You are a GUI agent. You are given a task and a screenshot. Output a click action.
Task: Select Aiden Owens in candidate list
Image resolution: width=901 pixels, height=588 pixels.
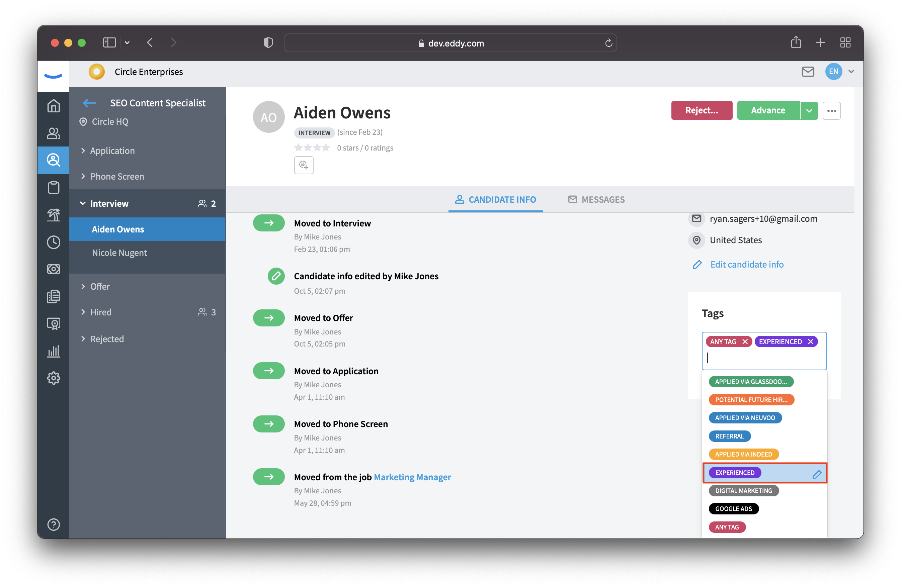(147, 229)
